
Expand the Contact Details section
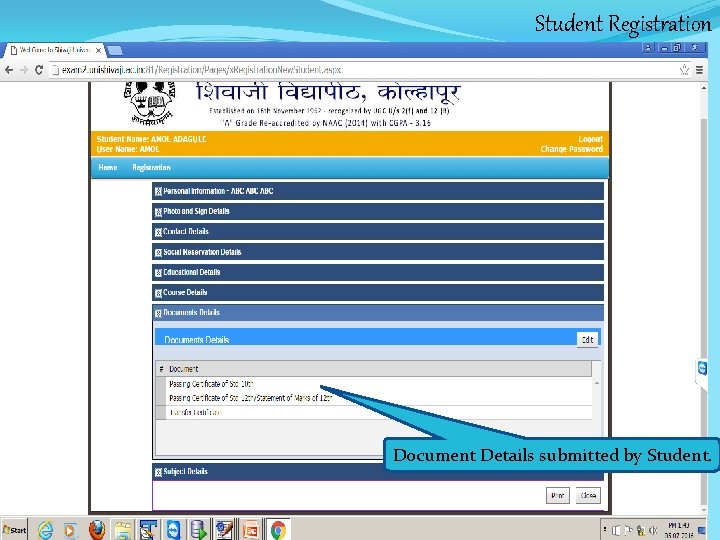coord(377,231)
